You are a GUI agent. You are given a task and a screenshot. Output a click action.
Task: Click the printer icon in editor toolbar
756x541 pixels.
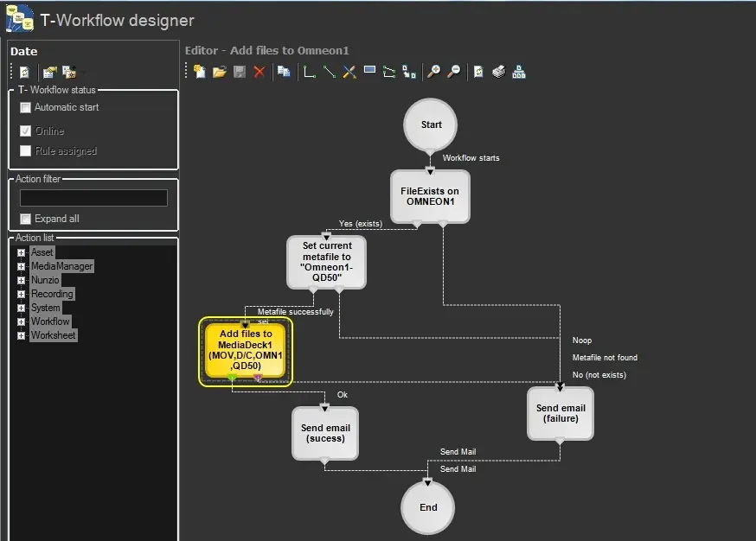click(498, 72)
